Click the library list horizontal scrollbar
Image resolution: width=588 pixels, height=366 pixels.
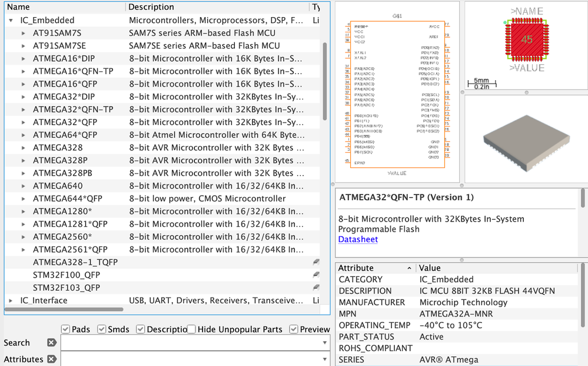click(64, 309)
